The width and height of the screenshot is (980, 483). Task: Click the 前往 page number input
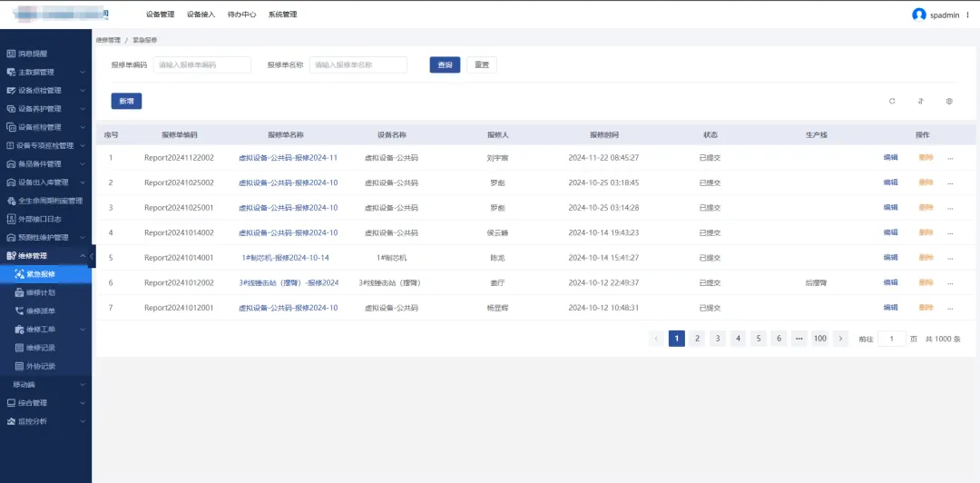892,339
